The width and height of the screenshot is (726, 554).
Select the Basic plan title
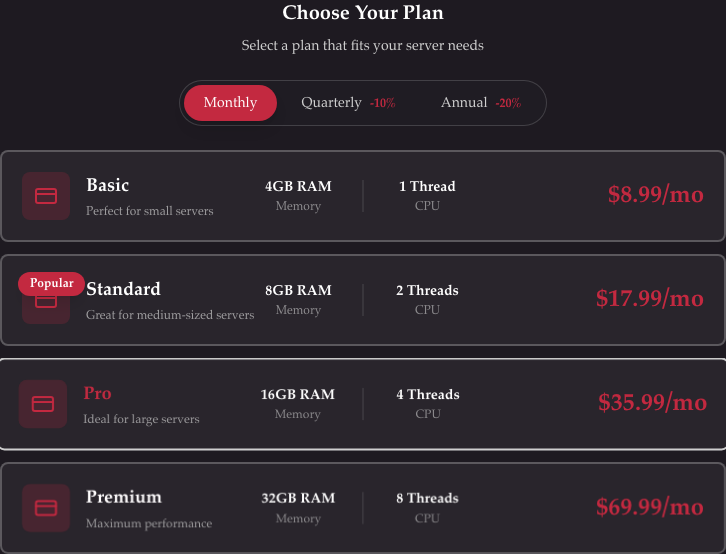click(x=108, y=185)
